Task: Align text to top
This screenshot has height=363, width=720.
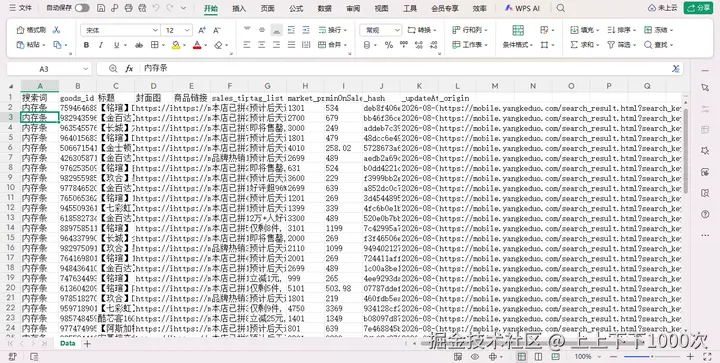Action: [x=247, y=30]
